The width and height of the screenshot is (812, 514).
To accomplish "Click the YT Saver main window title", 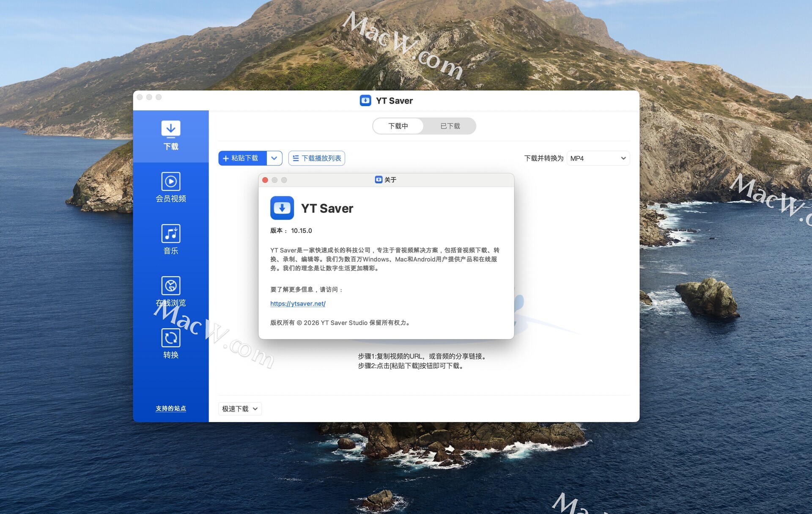I will [x=394, y=101].
